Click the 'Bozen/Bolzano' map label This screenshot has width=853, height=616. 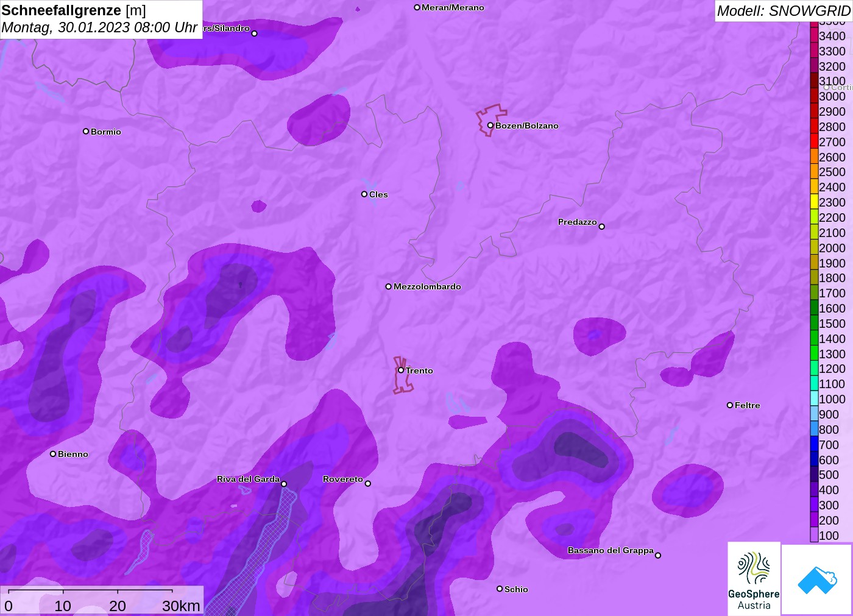pos(527,126)
